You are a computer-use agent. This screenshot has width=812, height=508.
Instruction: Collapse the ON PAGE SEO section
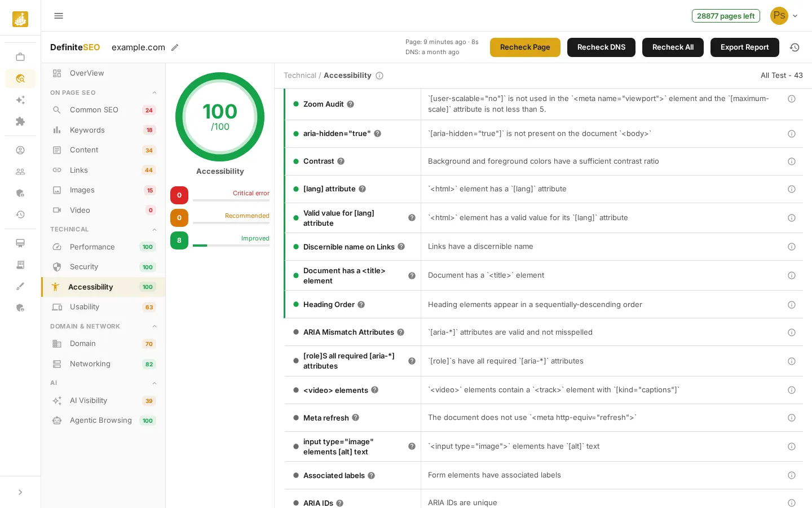point(155,93)
